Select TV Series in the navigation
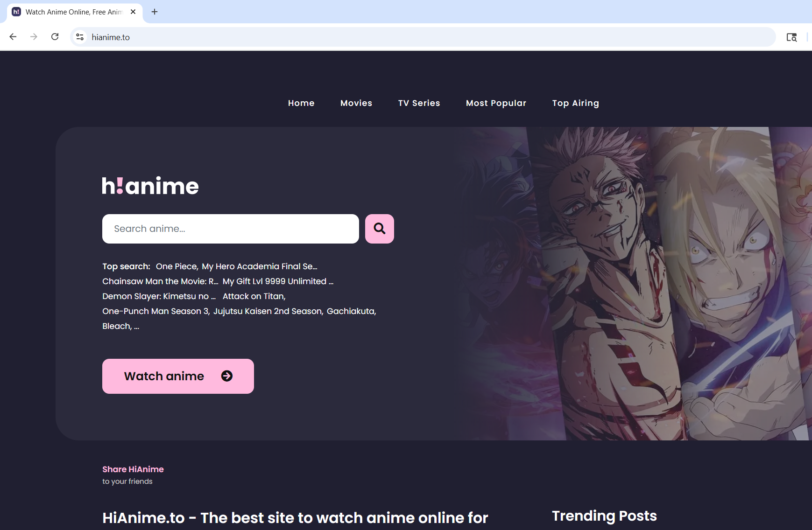 (419, 103)
